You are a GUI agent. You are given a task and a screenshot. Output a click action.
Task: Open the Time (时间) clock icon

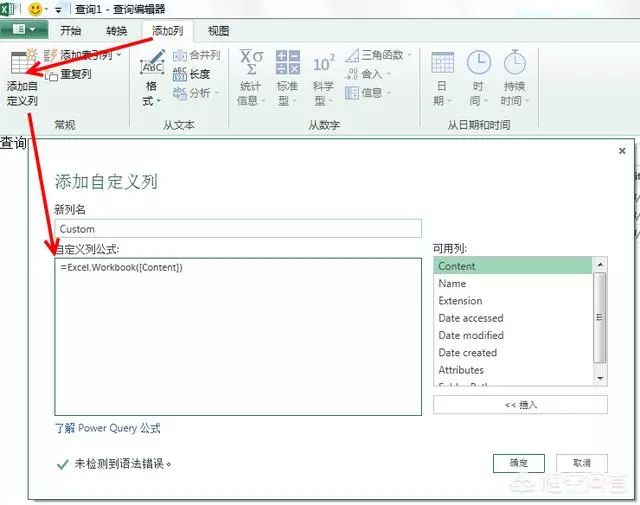tap(478, 62)
